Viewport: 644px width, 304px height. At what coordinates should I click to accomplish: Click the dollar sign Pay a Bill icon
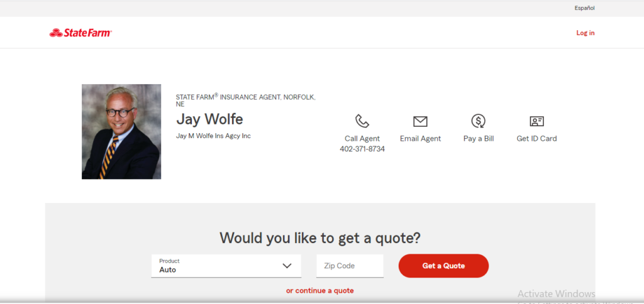coord(479,121)
